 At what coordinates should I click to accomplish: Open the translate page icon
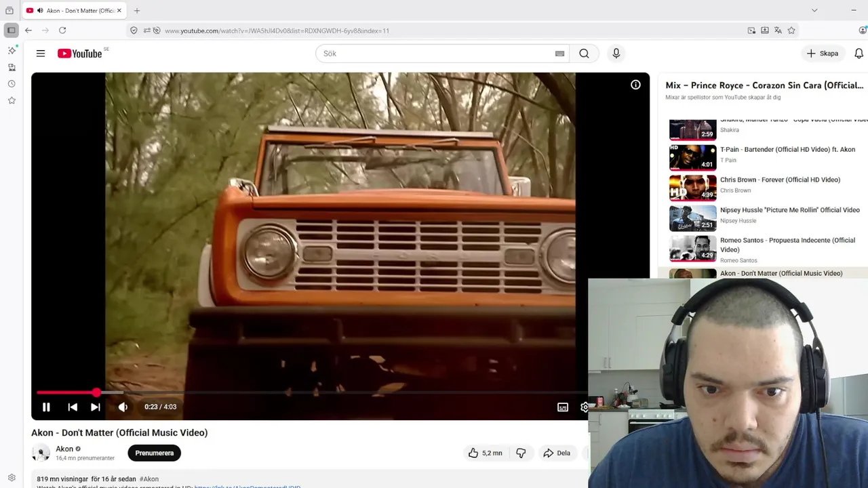pyautogui.click(x=778, y=30)
